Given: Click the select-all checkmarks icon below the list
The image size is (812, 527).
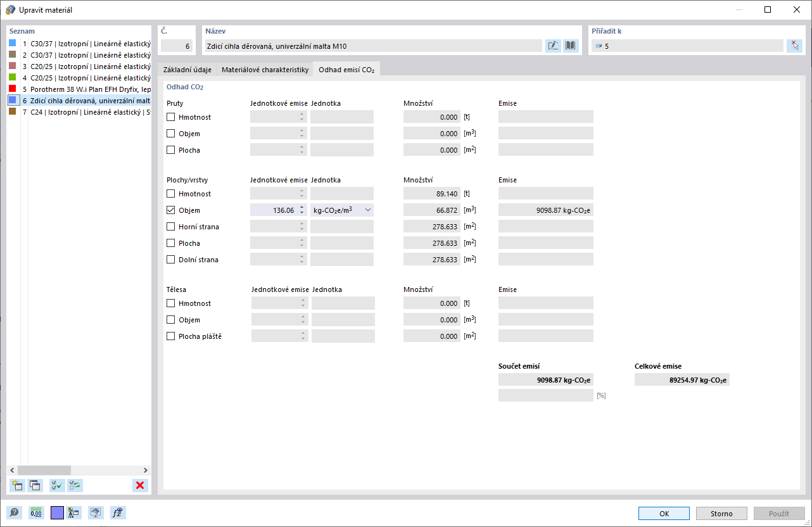Looking at the screenshot, I should pos(57,486).
